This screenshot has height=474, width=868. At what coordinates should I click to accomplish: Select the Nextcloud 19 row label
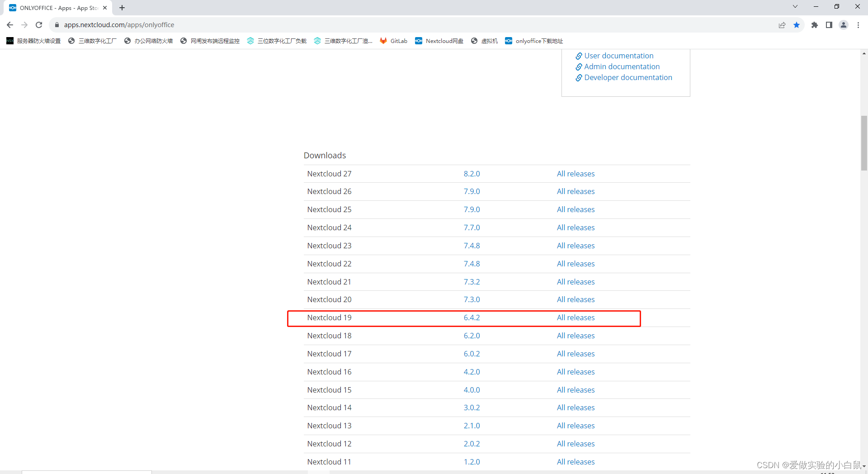click(329, 318)
